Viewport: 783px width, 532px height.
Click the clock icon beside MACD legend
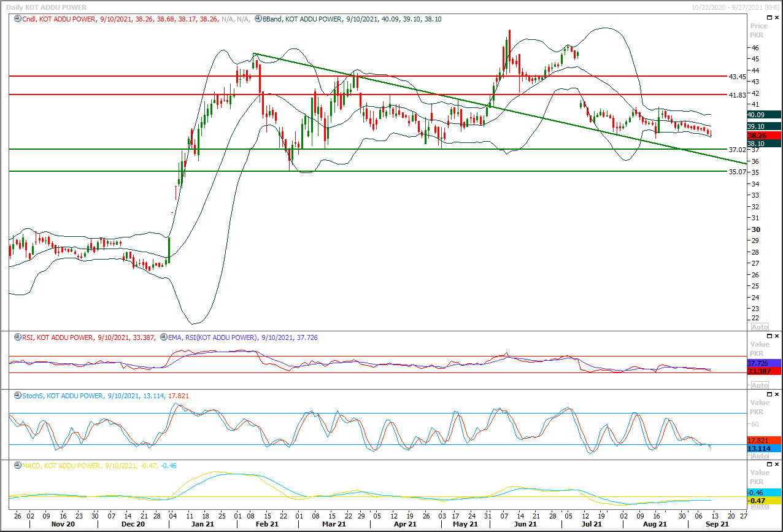17,466
